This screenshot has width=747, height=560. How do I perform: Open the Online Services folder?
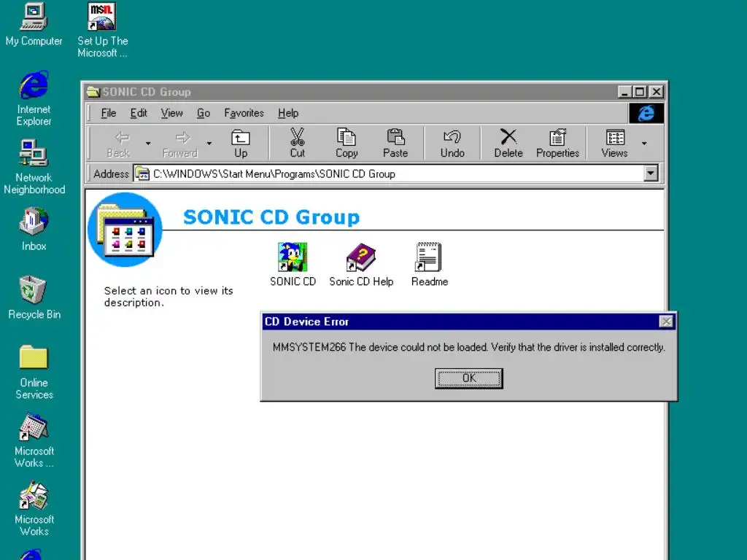[x=34, y=372]
